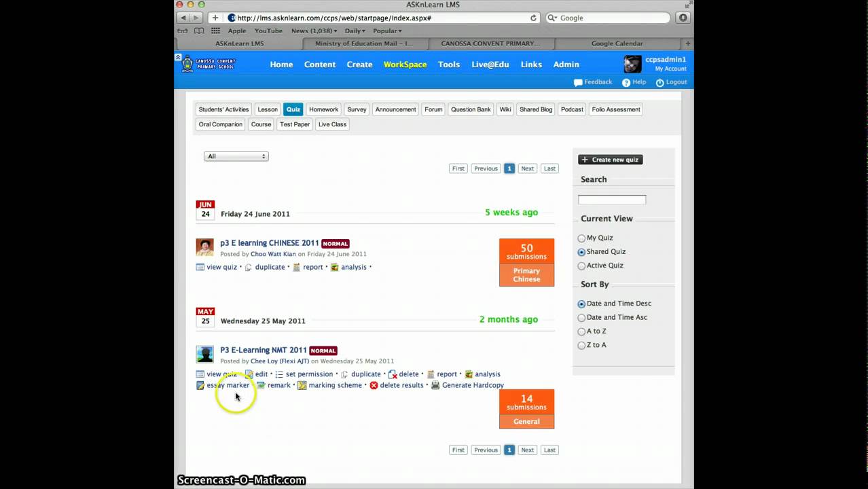
Task: Open the YouTube bookmark link
Action: point(268,31)
